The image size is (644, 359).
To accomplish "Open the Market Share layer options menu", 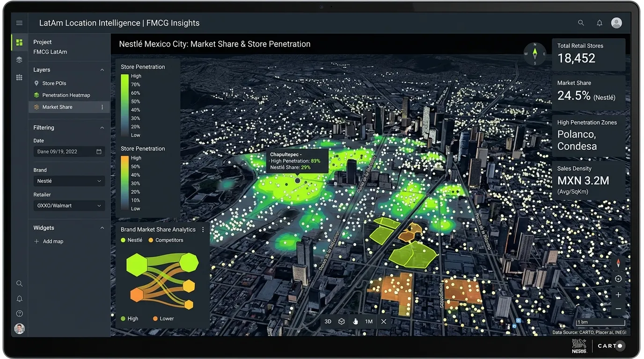I will coord(102,107).
